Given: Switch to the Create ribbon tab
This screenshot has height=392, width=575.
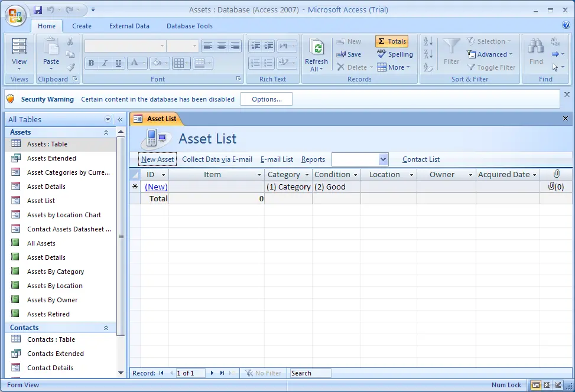Looking at the screenshot, I should click(82, 26).
